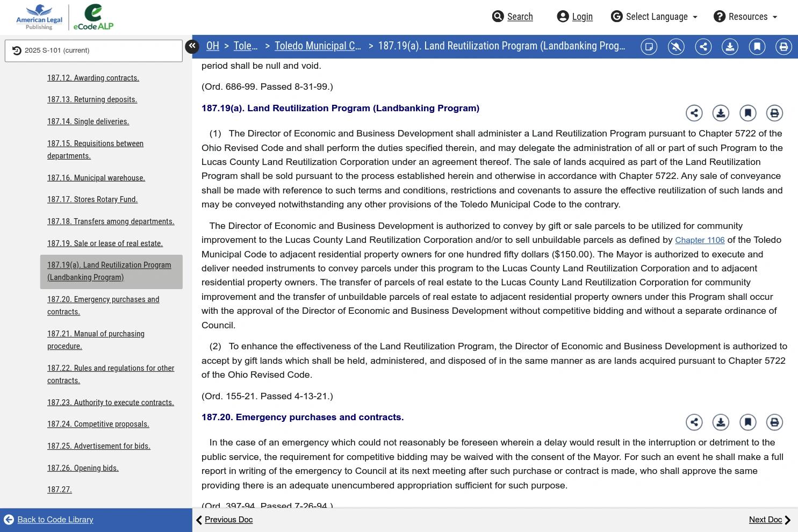This screenshot has height=532, width=798.
Task: Open the Select Language dropdown
Action: click(654, 17)
